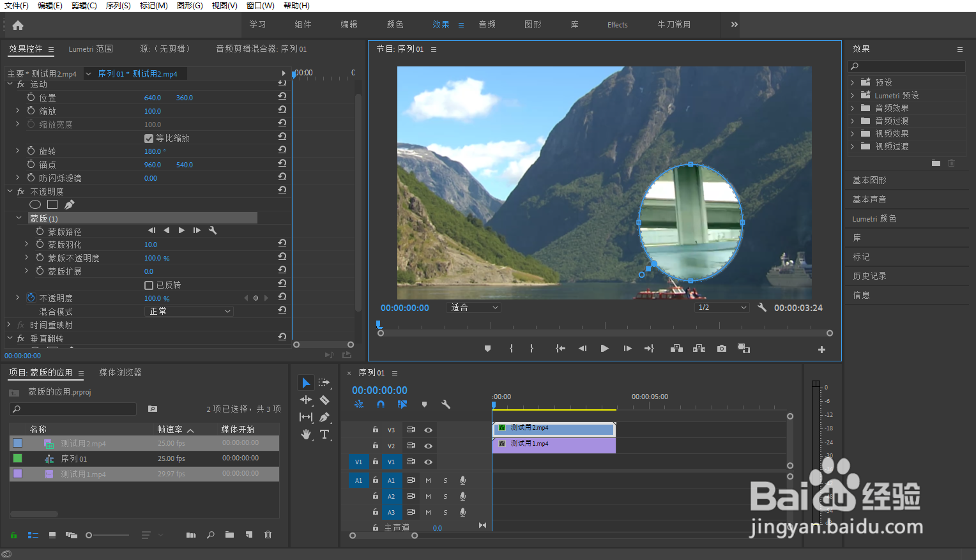The image size is (976, 560).
Task: Track selected mask forward play button
Action: tap(181, 231)
